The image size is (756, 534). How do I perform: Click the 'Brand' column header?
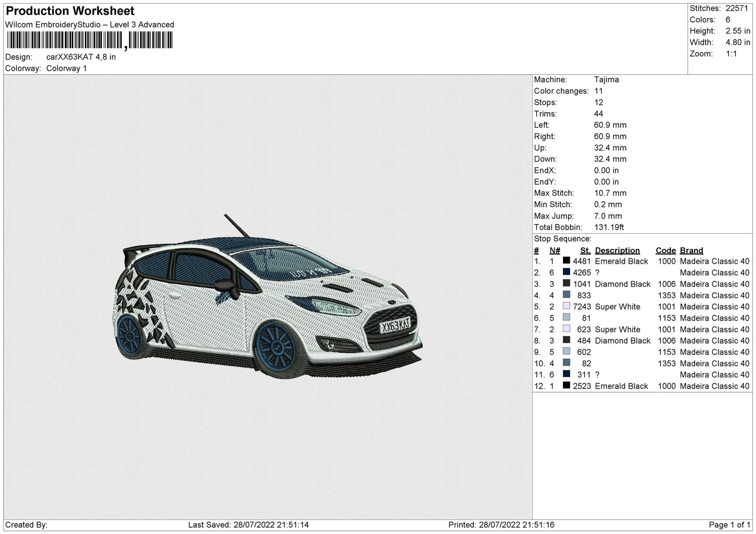[692, 251]
